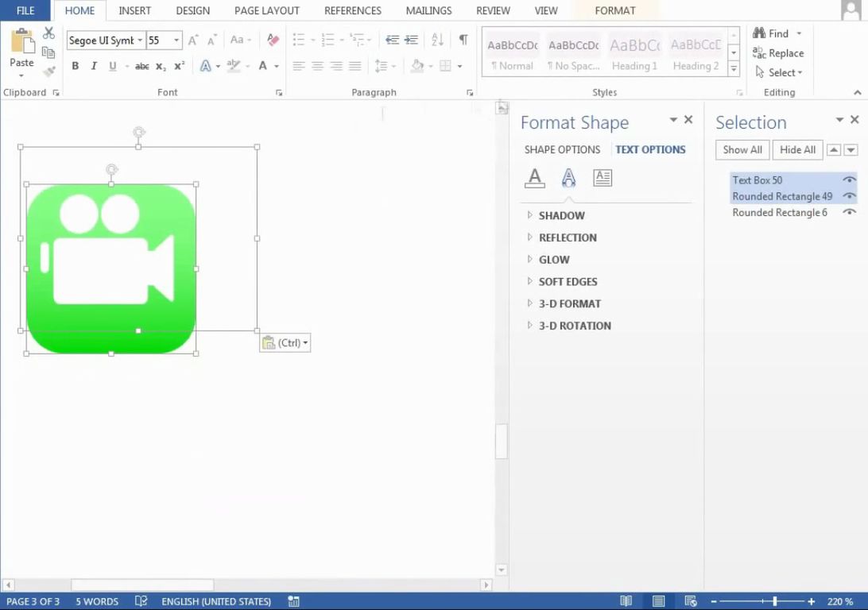
Task: Click Show All in Selection pane
Action: coord(742,150)
